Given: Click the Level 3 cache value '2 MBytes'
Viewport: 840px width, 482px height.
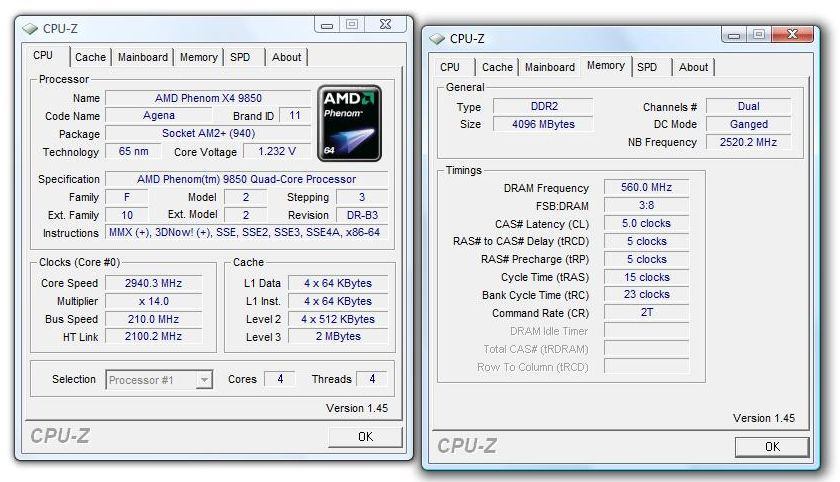Looking at the screenshot, I should [x=338, y=336].
